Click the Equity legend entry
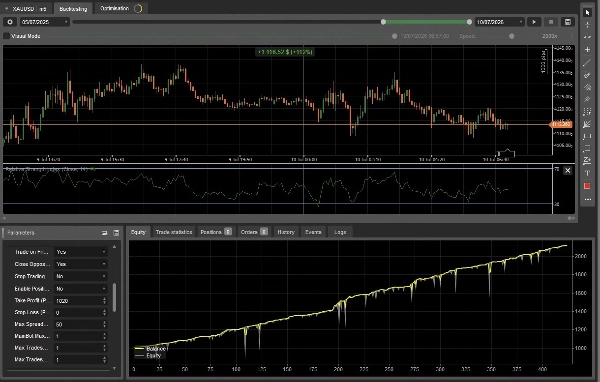The height and width of the screenshot is (382, 600). tap(148, 356)
